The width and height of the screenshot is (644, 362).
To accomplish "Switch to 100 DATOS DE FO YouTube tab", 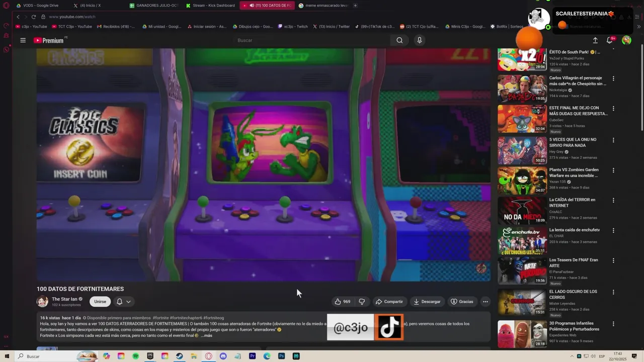I will coord(267,6).
